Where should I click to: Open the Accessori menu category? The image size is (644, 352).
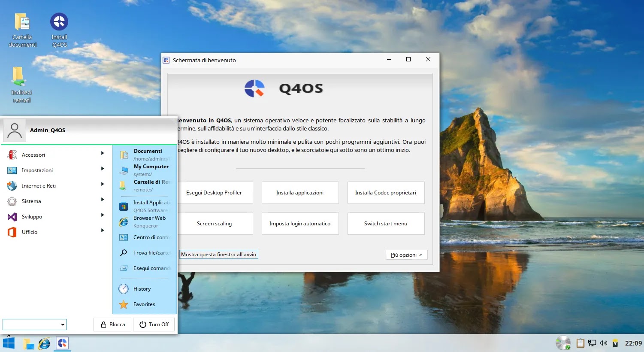coord(56,155)
